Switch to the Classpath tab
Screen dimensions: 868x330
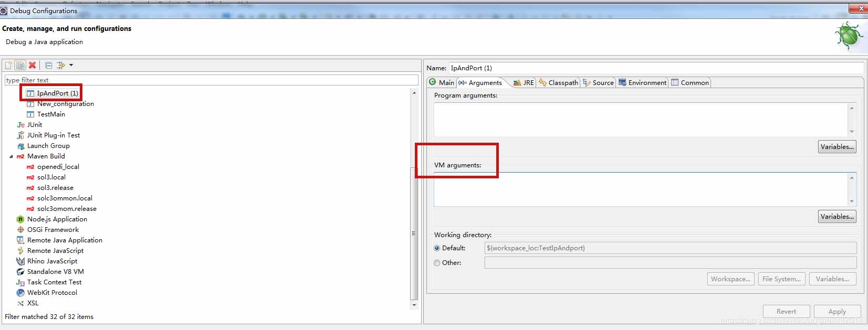pos(558,82)
